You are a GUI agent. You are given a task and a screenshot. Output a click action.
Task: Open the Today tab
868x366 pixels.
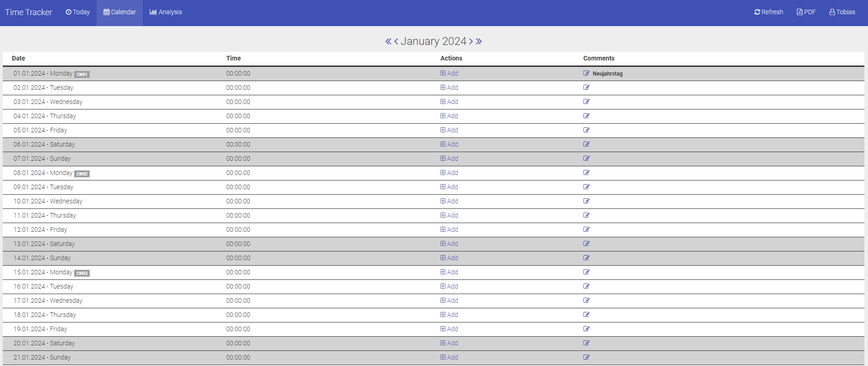(78, 12)
